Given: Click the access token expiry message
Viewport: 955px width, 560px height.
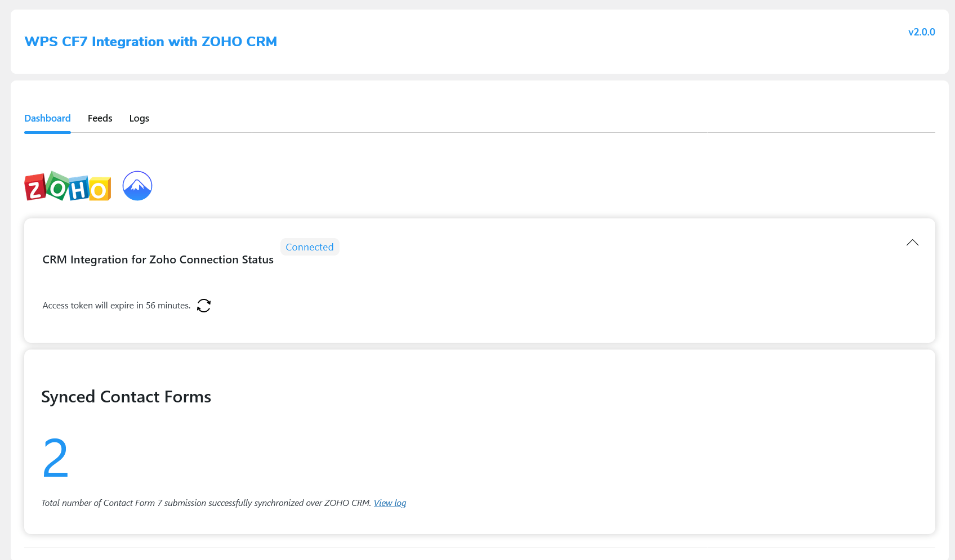Looking at the screenshot, I should click(x=116, y=305).
